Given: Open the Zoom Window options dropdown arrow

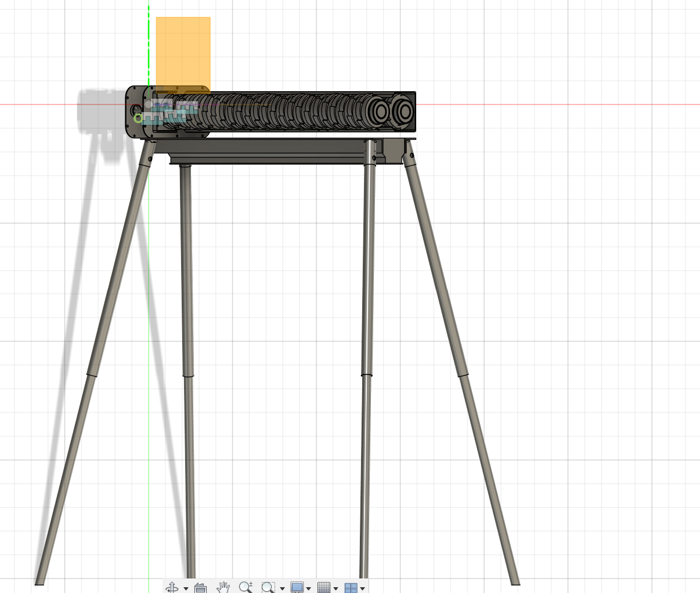Looking at the screenshot, I should [282, 588].
